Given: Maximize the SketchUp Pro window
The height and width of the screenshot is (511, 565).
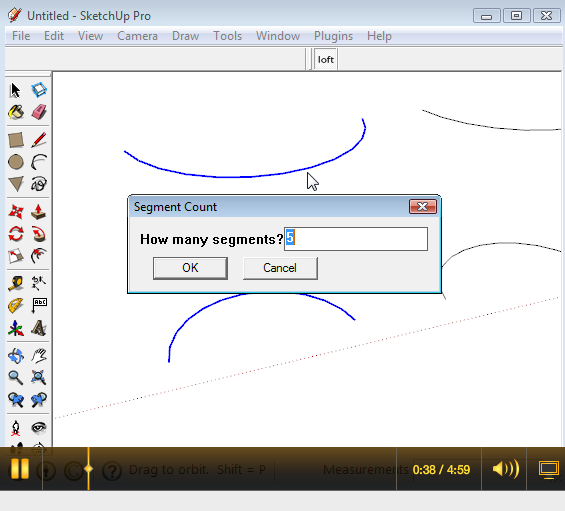Looking at the screenshot, I should point(516,16).
